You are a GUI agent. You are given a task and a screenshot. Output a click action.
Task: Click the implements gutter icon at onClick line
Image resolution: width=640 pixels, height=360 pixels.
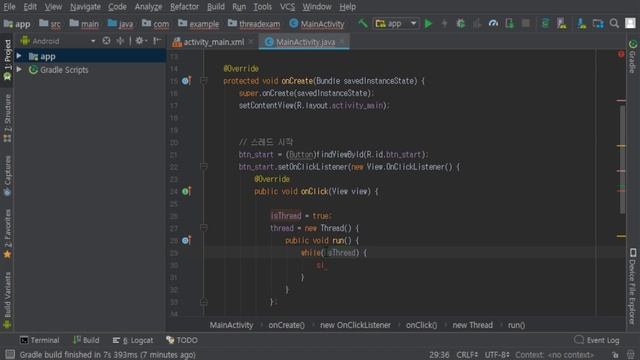click(186, 191)
